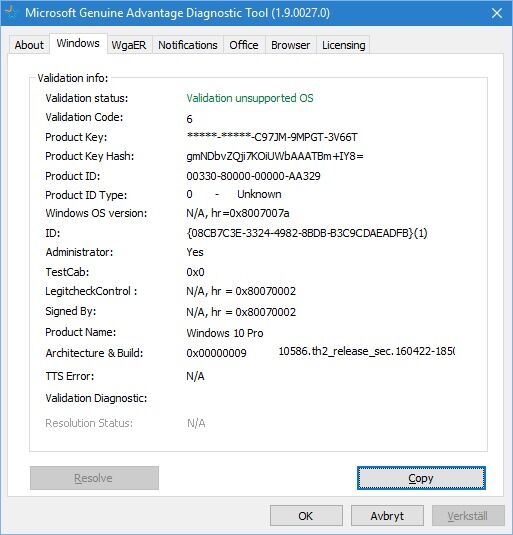Click the 'Validation unsupported OS' status text
The image size is (513, 535).
pos(250,98)
